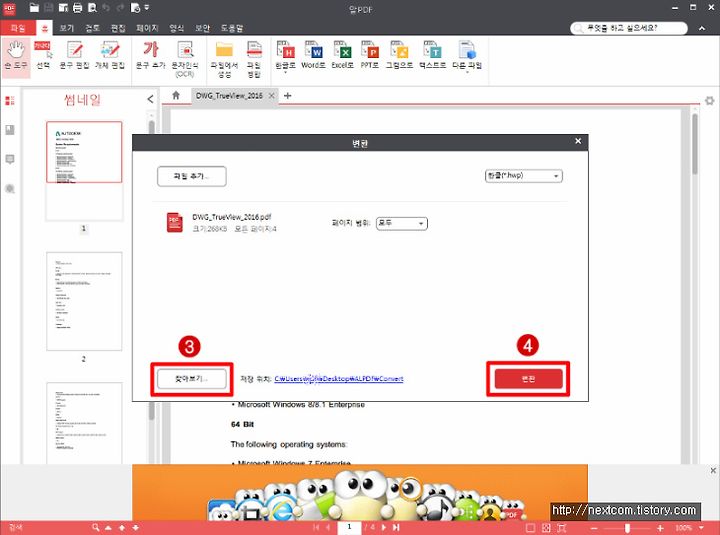This screenshot has height=535, width=720.
Task: Open the save location path link
Action: pos(338,379)
